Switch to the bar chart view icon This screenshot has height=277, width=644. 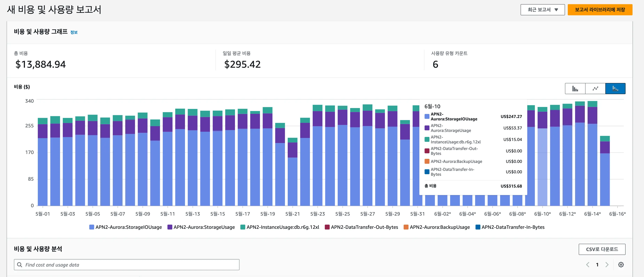(575, 89)
